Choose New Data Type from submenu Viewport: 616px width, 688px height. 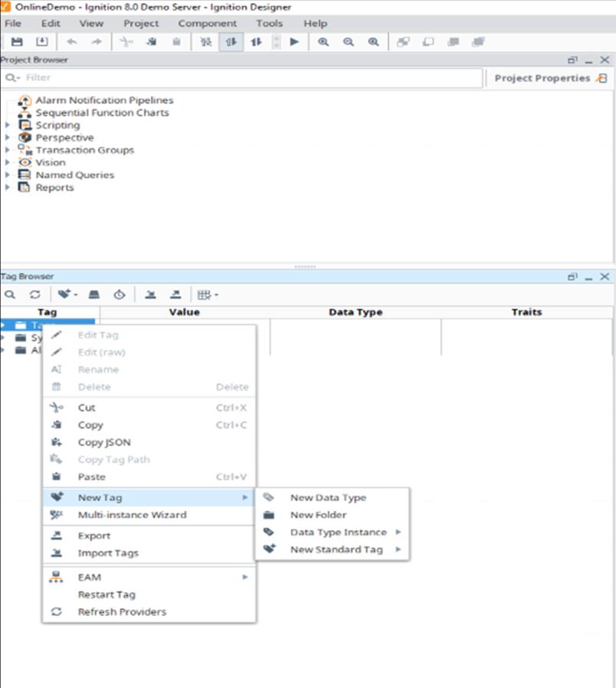[332, 497]
